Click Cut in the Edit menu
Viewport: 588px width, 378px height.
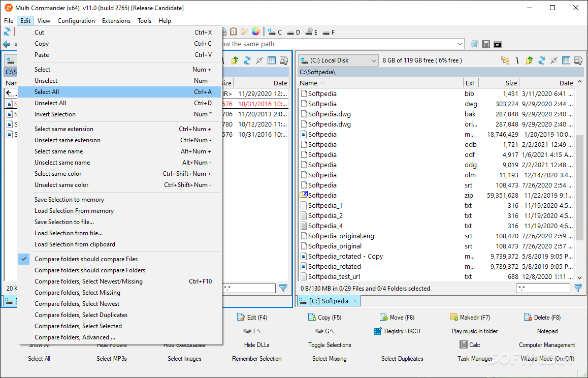119,33
